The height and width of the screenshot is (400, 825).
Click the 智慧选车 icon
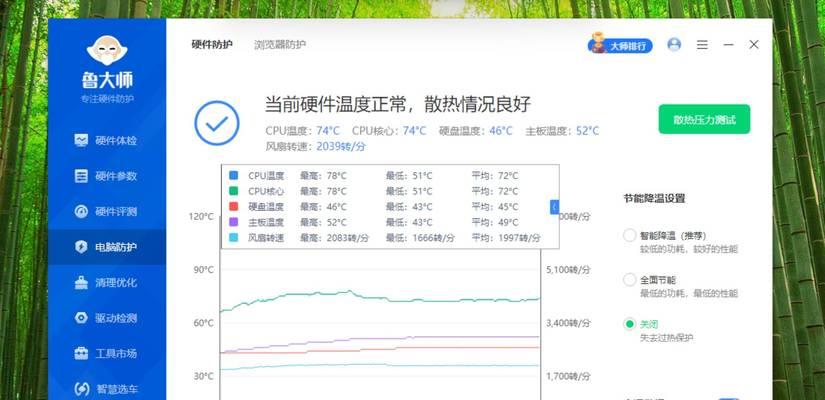tap(82, 389)
